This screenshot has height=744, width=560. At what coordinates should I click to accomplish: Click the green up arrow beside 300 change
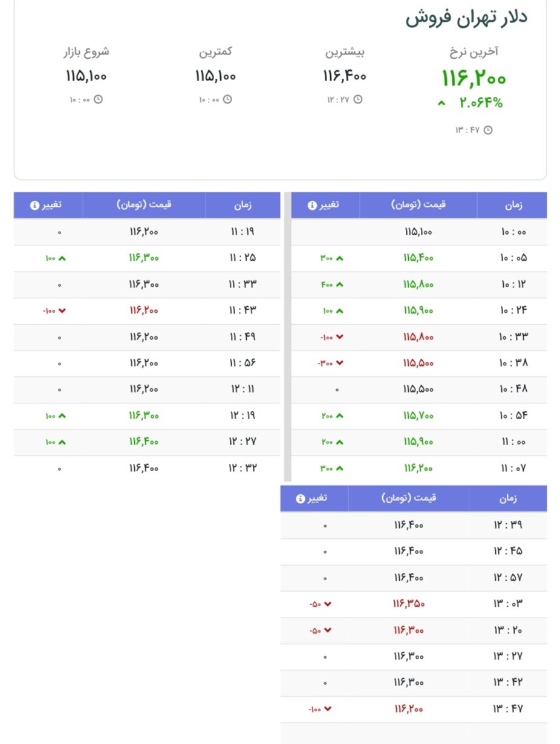pyautogui.click(x=340, y=258)
